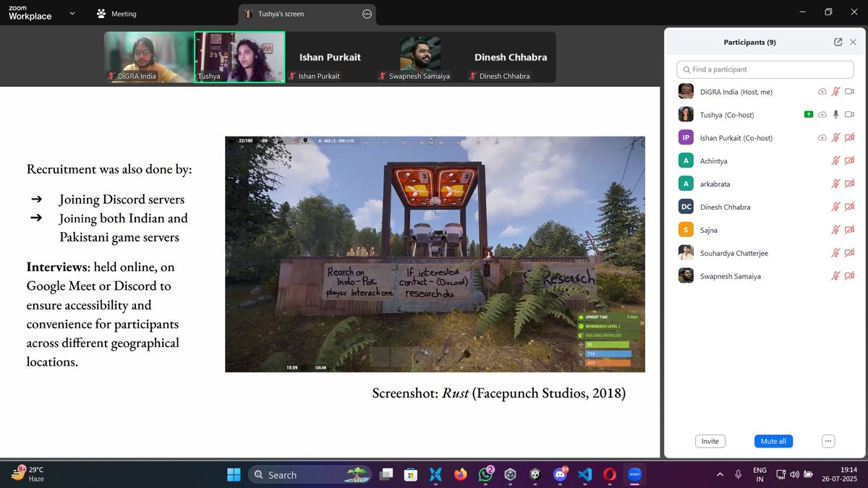Image resolution: width=868 pixels, height=488 pixels.
Task: Toggle arkabrata's disabled video
Action: 849,184
